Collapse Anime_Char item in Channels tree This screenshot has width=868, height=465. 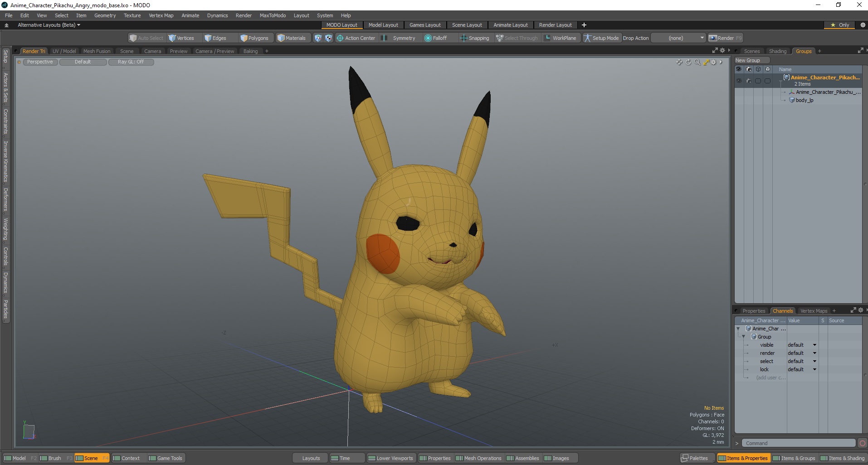tap(738, 329)
